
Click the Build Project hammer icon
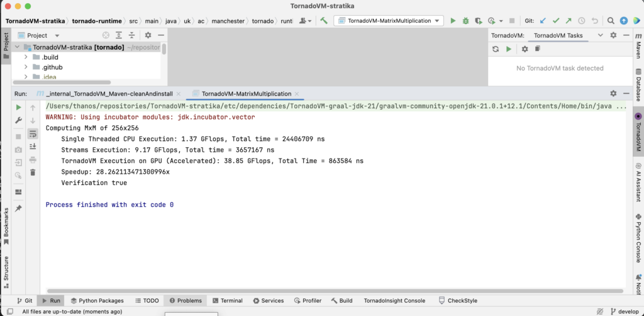tap(324, 21)
